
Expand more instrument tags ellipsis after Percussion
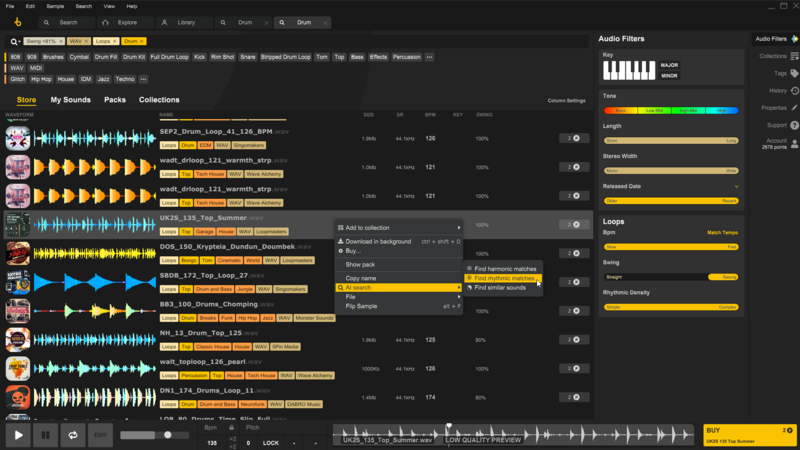pos(430,57)
